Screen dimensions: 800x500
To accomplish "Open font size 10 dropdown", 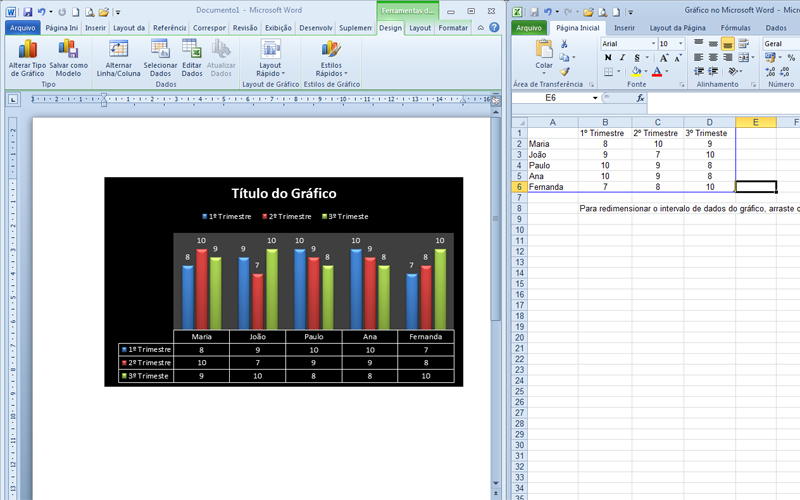I will pos(680,44).
